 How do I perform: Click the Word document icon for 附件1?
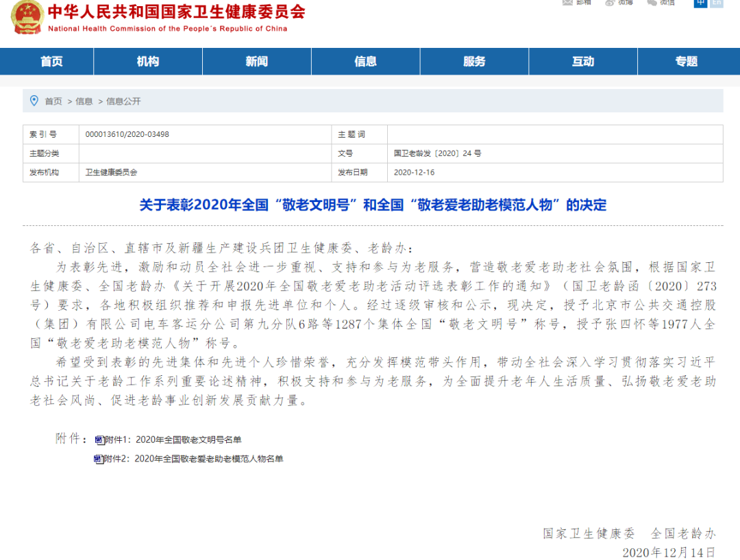(x=99, y=440)
